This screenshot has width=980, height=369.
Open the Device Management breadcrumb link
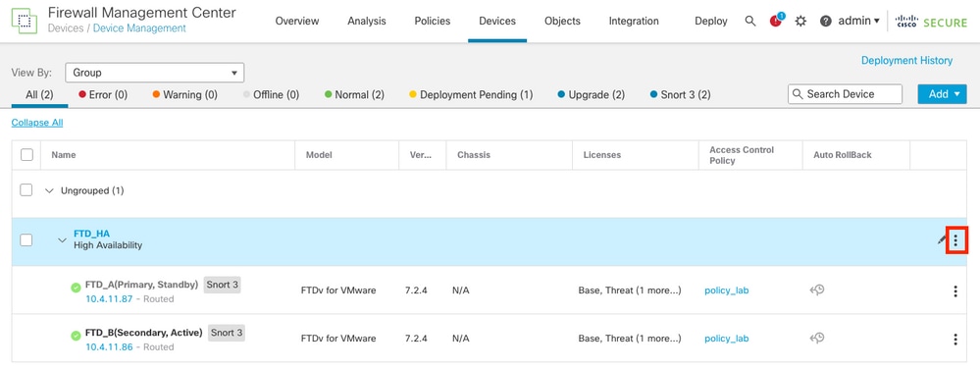pos(139,28)
